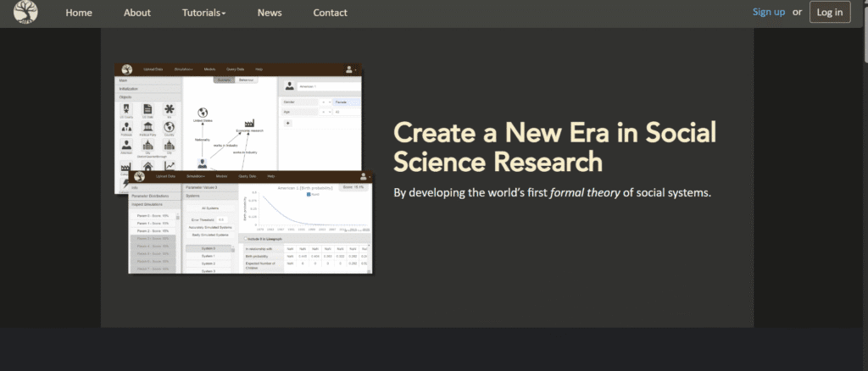Expand the Tutorials dropdown menu
Screen dimensions: 868x371
[203, 13]
